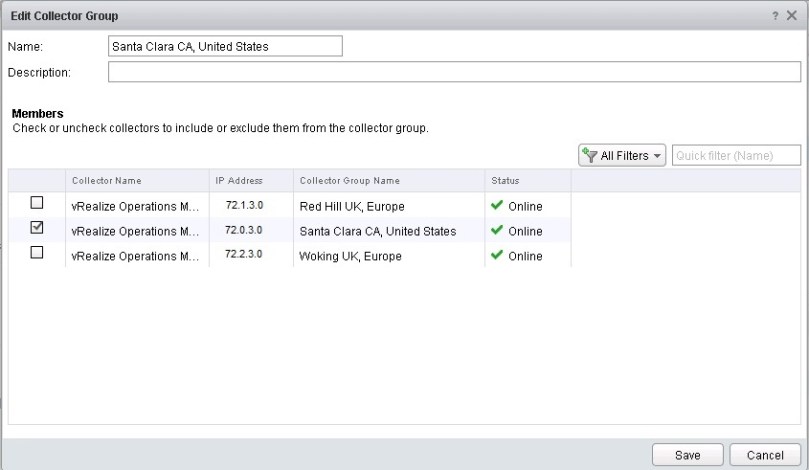This screenshot has width=809, height=470.
Task: Click collector name in 72.2.3.0 row
Action: pyautogui.click(x=135, y=256)
